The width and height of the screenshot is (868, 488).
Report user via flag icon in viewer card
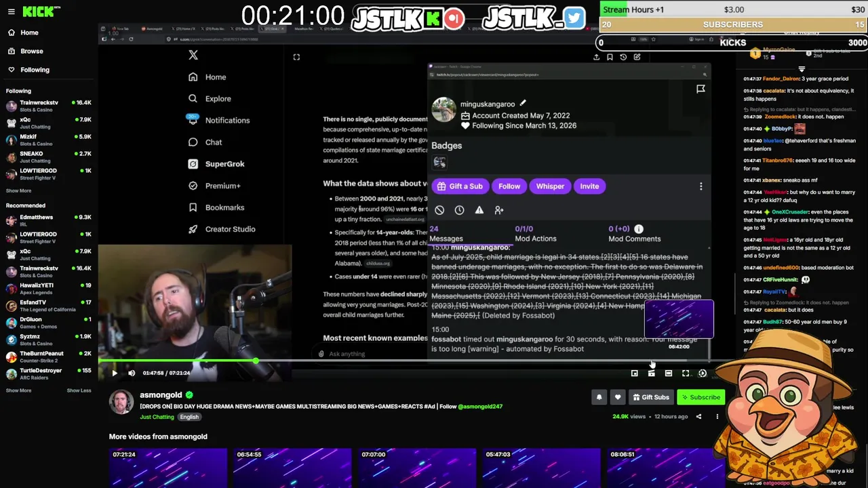[x=701, y=89]
